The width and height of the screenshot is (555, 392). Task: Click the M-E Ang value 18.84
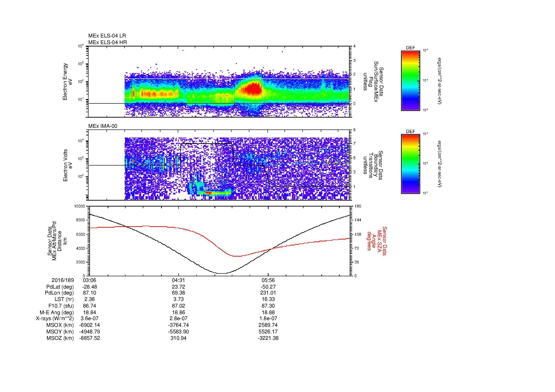89,312
